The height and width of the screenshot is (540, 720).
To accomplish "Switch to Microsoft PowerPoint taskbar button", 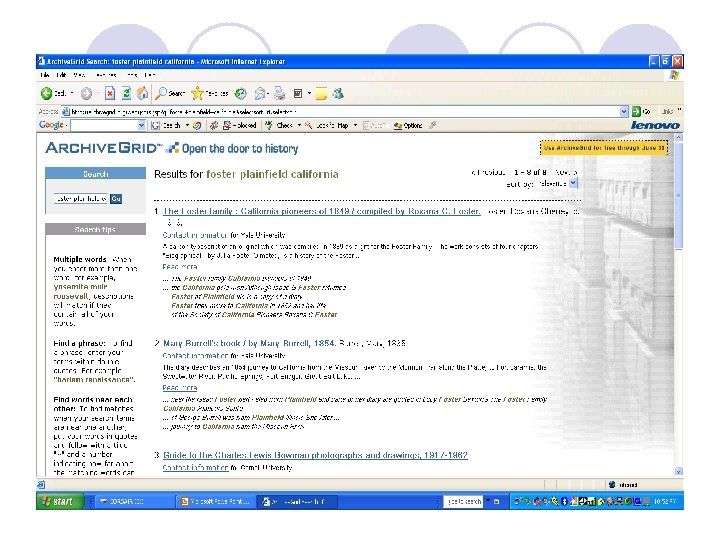I will [x=216, y=501].
